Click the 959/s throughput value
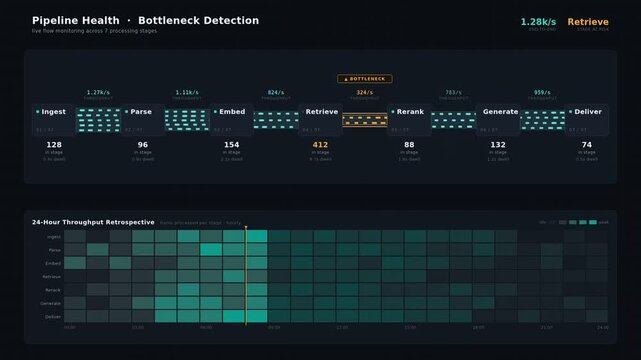Screen dimensions: 641x360 pos(542,92)
